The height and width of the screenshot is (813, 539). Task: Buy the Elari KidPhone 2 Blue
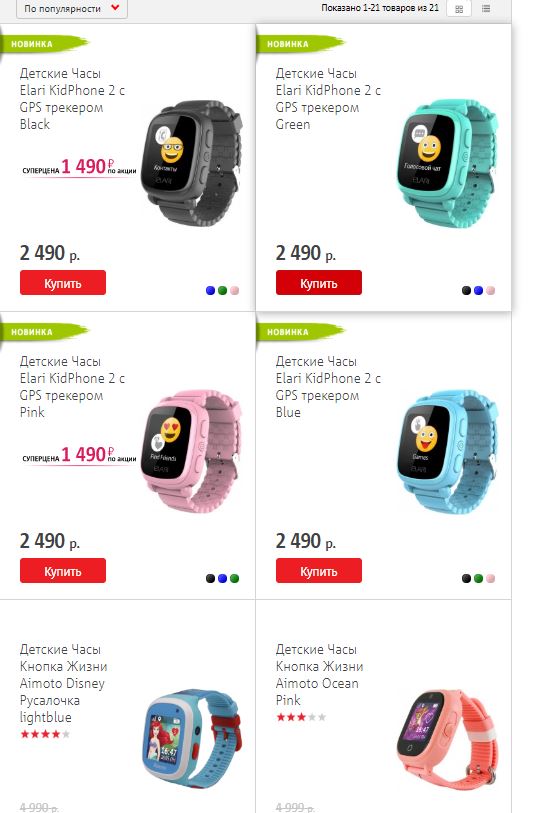coord(319,571)
